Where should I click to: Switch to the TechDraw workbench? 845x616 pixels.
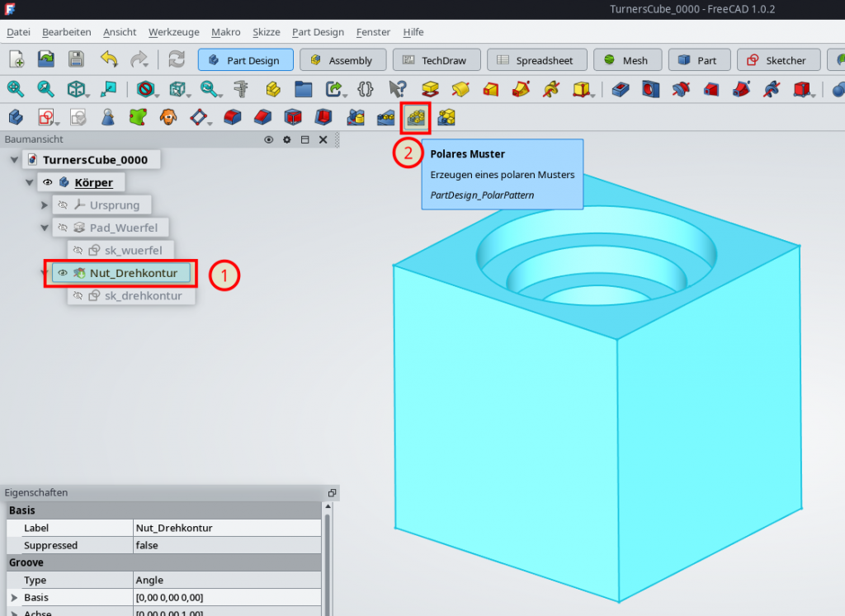point(434,60)
